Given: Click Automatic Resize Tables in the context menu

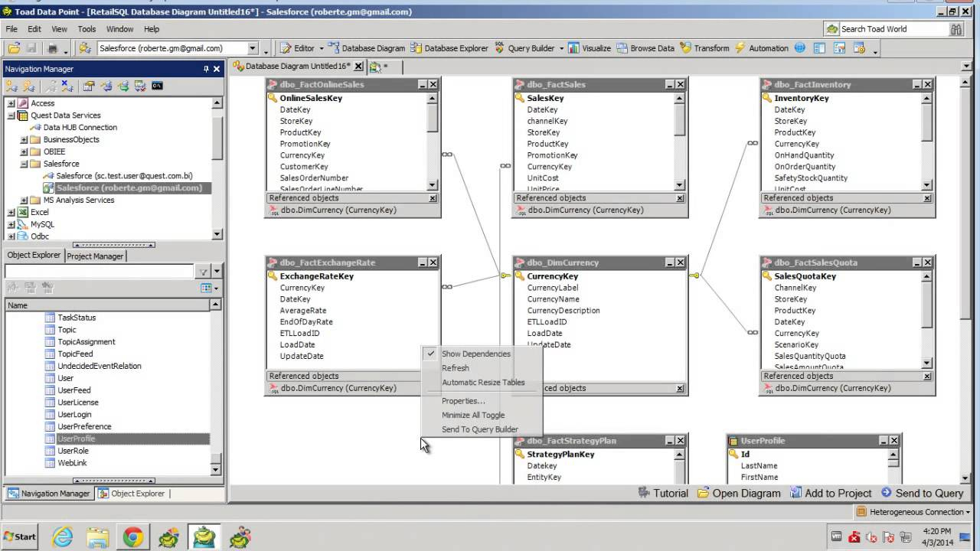Looking at the screenshot, I should tap(483, 383).
